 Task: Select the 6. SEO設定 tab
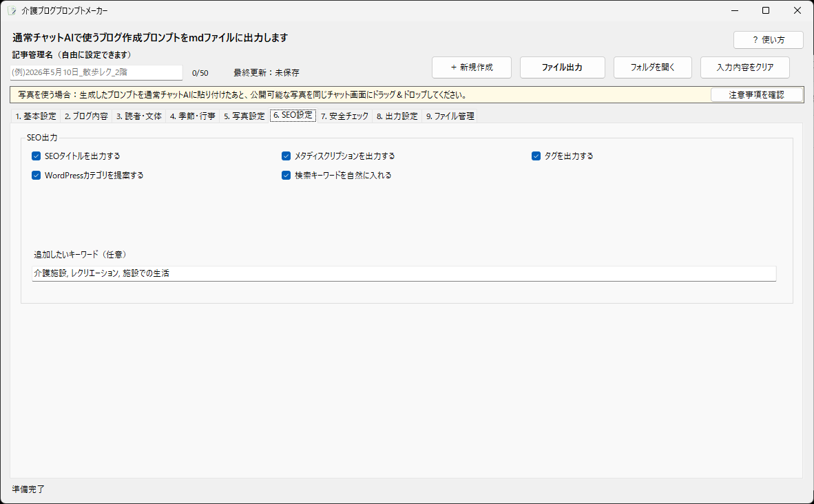coord(293,115)
